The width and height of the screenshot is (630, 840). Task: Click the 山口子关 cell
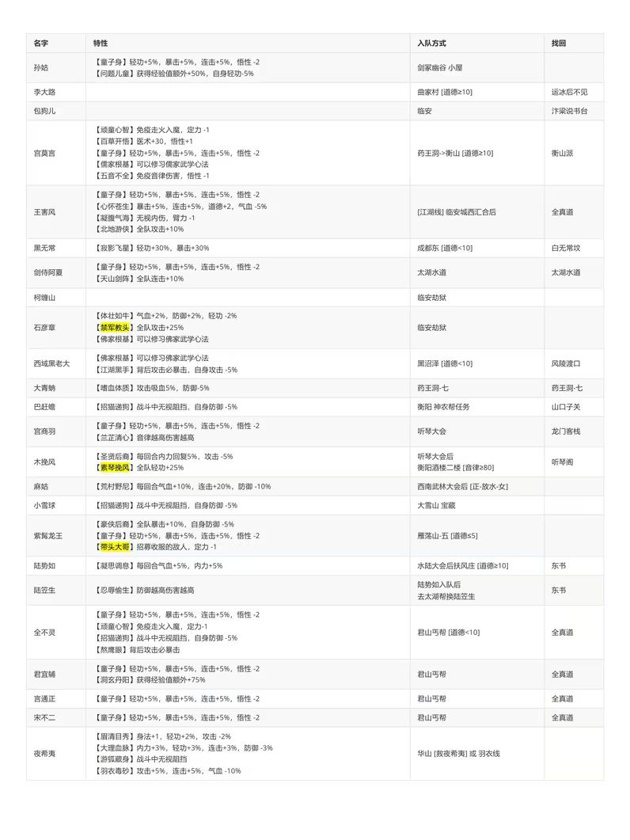tap(566, 407)
